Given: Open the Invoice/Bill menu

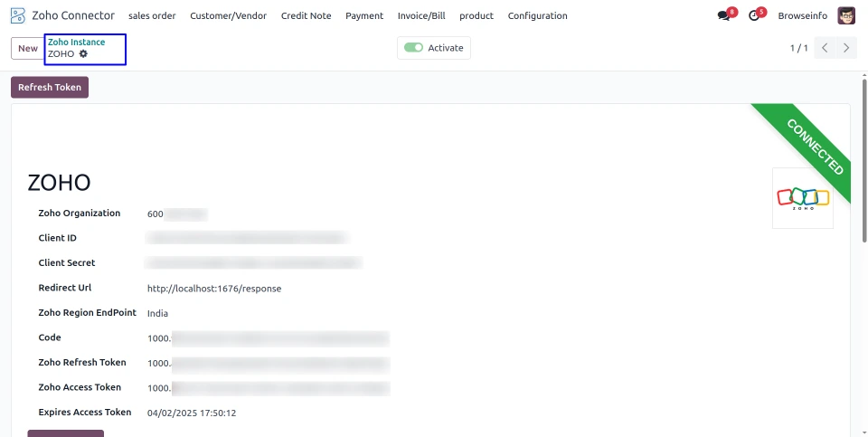Looking at the screenshot, I should (421, 15).
